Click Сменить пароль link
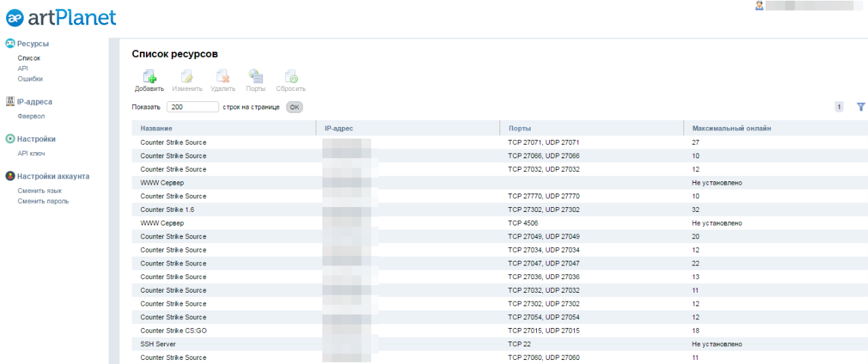Viewport: 868px width, 364px height. [43, 201]
